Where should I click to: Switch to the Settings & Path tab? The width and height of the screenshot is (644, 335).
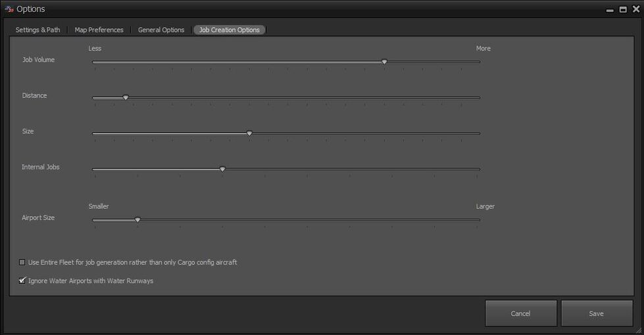point(37,30)
